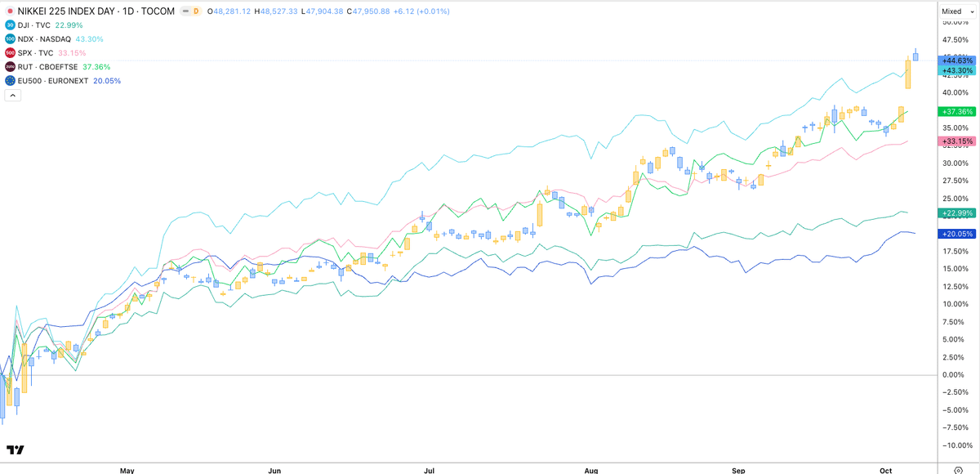
Task: Collapse the legend using the up chevron
Action: [12, 96]
